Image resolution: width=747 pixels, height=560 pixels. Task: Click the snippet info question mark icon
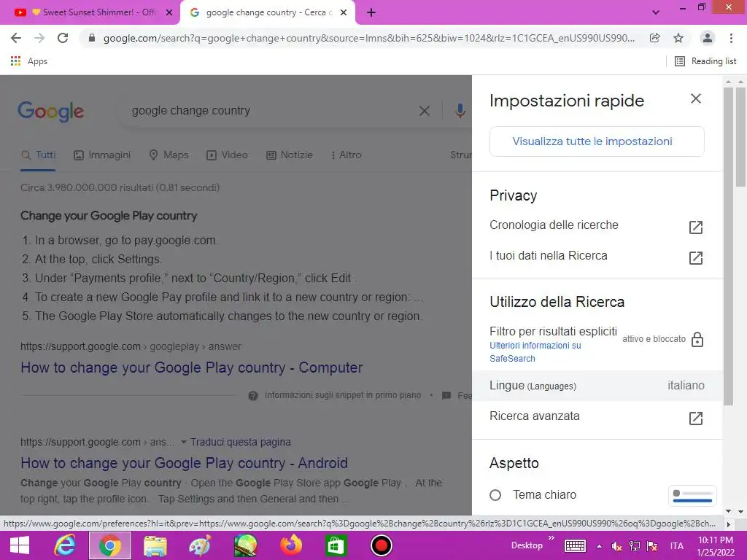(253, 396)
